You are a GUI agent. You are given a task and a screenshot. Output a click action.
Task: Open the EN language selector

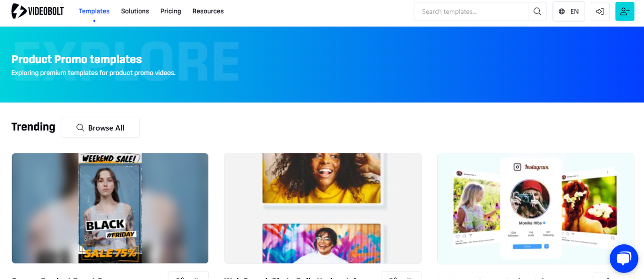pos(569,12)
